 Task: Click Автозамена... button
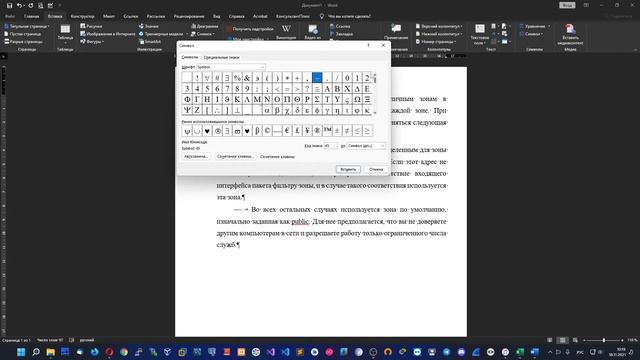[196, 156]
